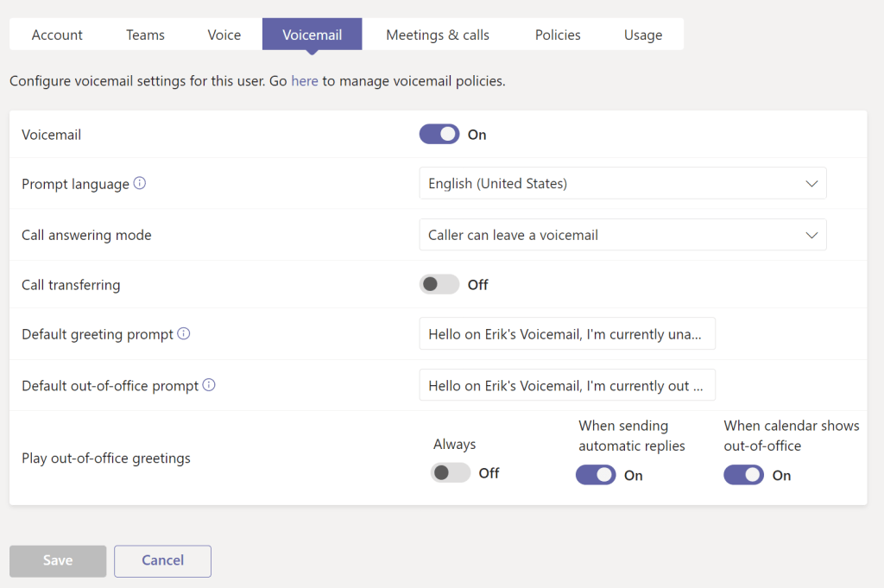Screen dimensions: 884x588
Task: Click info icon beside Default out-of-office prompt
Action: [209, 386]
